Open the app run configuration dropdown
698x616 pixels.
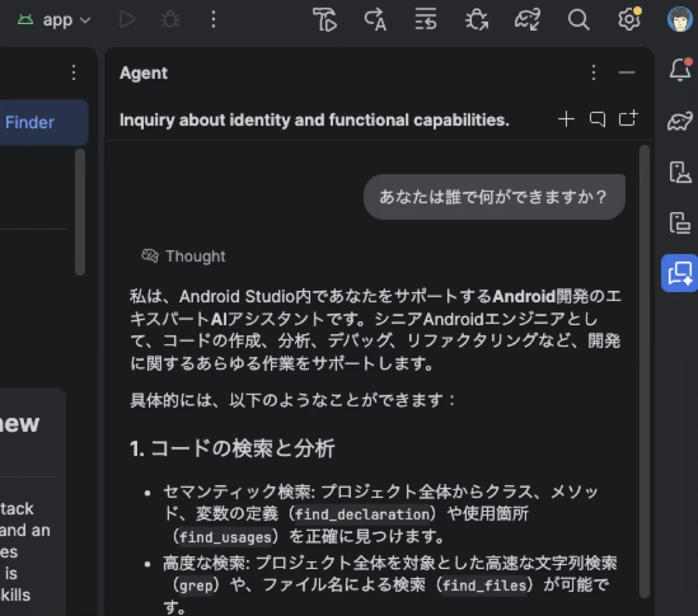click(x=54, y=20)
